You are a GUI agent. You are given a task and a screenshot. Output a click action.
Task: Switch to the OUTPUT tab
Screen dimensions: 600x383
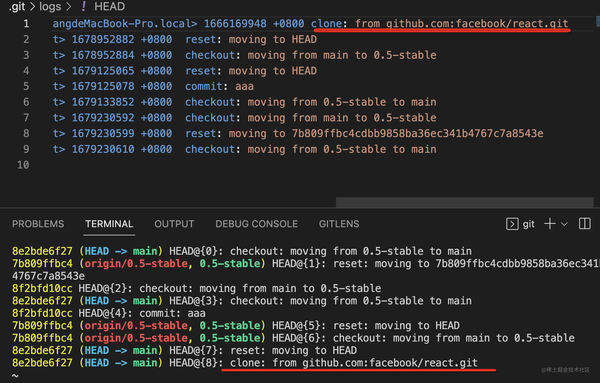pyautogui.click(x=174, y=224)
